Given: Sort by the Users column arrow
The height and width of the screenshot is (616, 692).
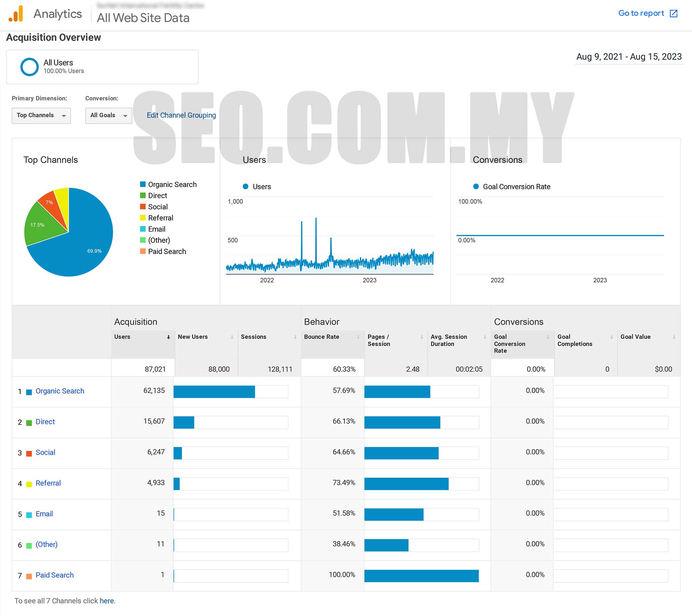Looking at the screenshot, I should pyautogui.click(x=169, y=337).
